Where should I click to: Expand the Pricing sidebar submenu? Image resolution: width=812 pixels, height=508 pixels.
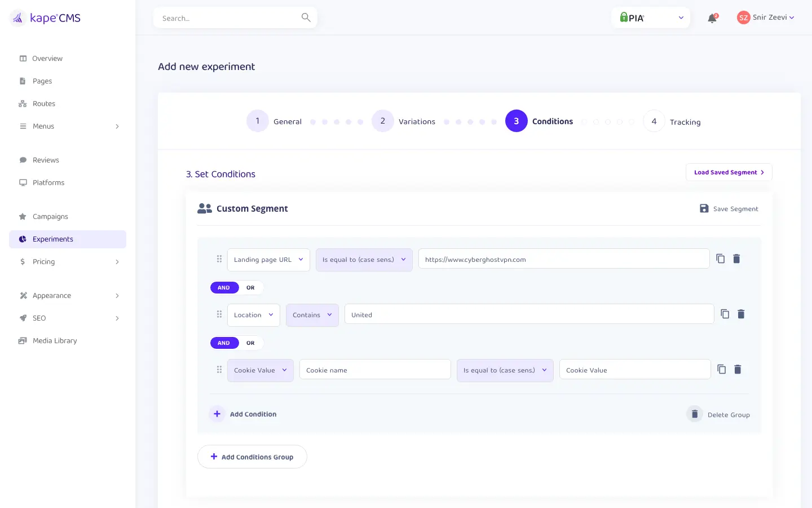[x=117, y=261]
